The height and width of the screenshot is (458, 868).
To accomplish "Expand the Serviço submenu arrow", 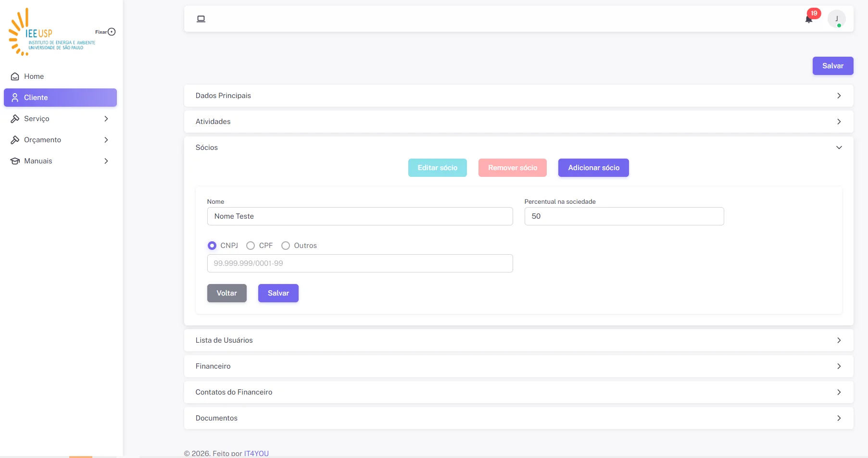I will click(106, 119).
